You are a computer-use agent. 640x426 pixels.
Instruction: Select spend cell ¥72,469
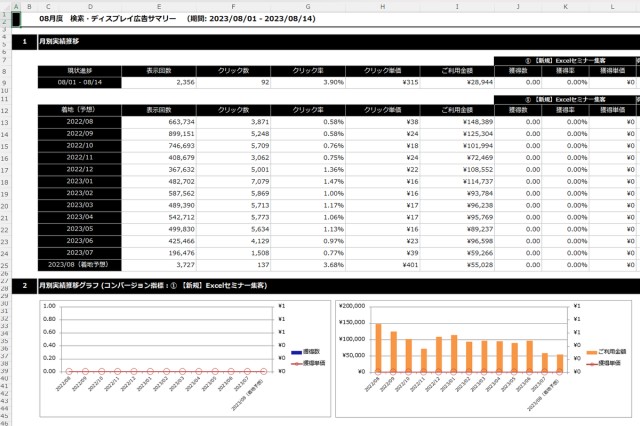[457, 158]
